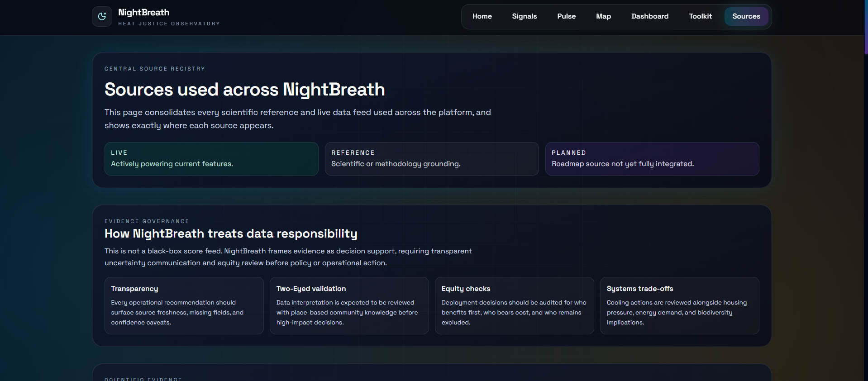Click the "CENTRAL SOURCE REGISTRY" label
Image resolution: width=868 pixels, height=381 pixels.
pyautogui.click(x=155, y=69)
